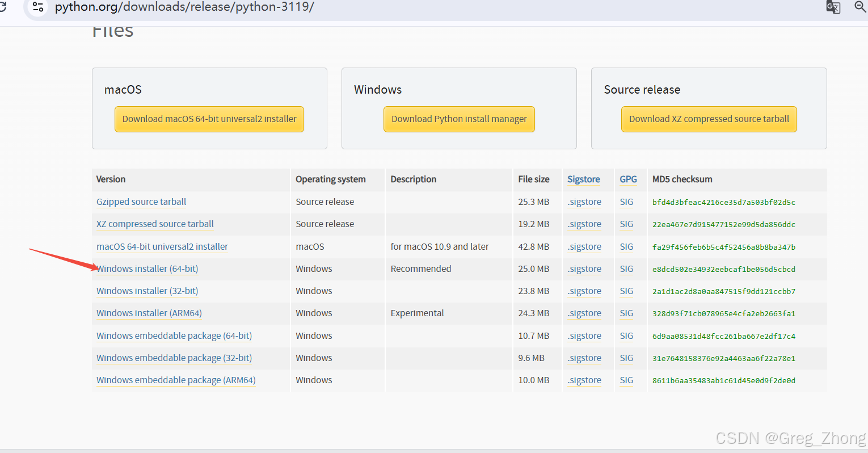This screenshot has height=453, width=868.
Task: Open the translate page icon
Action: coord(833,7)
